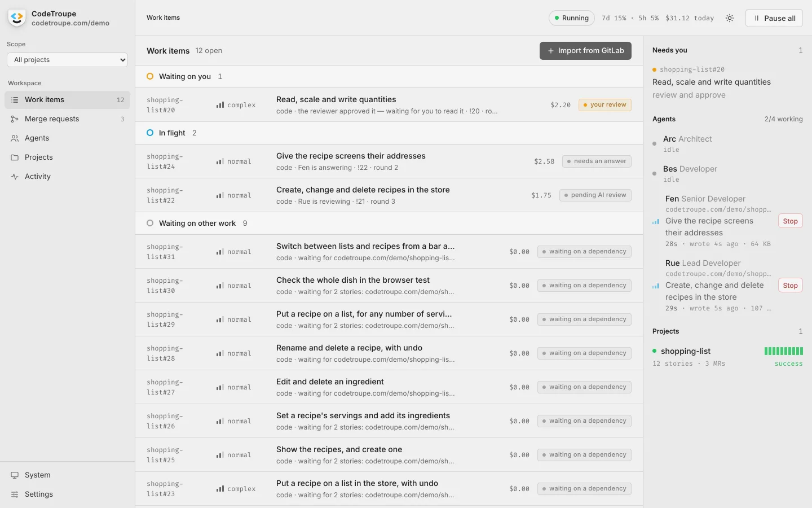Go to Merge requests
The height and width of the screenshot is (508, 812).
pos(67,119)
